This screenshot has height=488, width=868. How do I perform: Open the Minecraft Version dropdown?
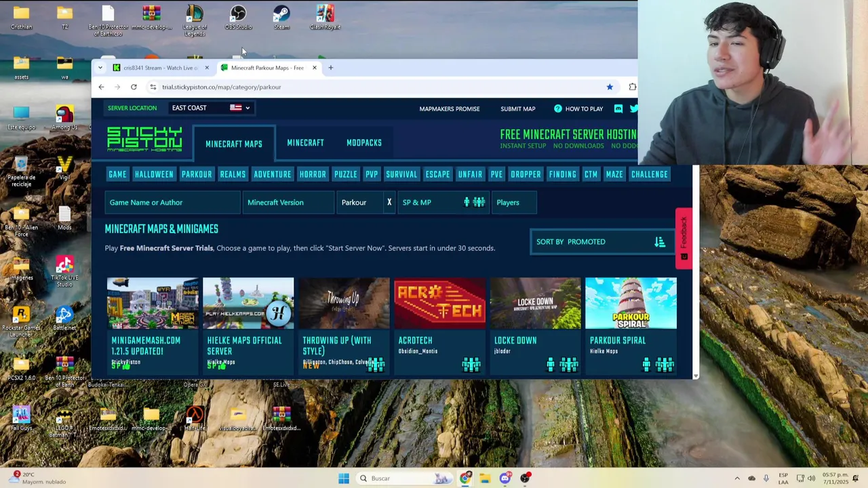288,202
